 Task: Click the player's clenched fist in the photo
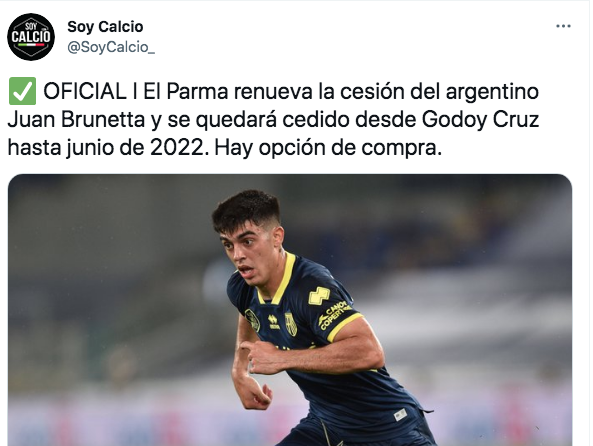point(259,353)
